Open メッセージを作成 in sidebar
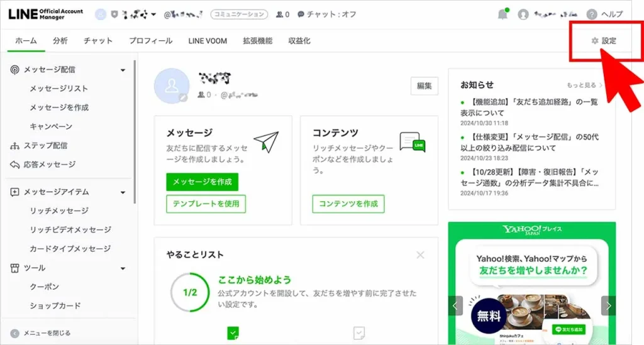This screenshot has width=644, height=345. tap(59, 107)
